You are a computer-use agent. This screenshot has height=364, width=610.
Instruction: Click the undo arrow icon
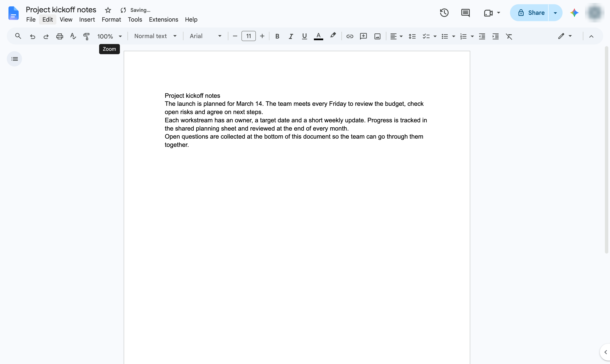(32, 36)
